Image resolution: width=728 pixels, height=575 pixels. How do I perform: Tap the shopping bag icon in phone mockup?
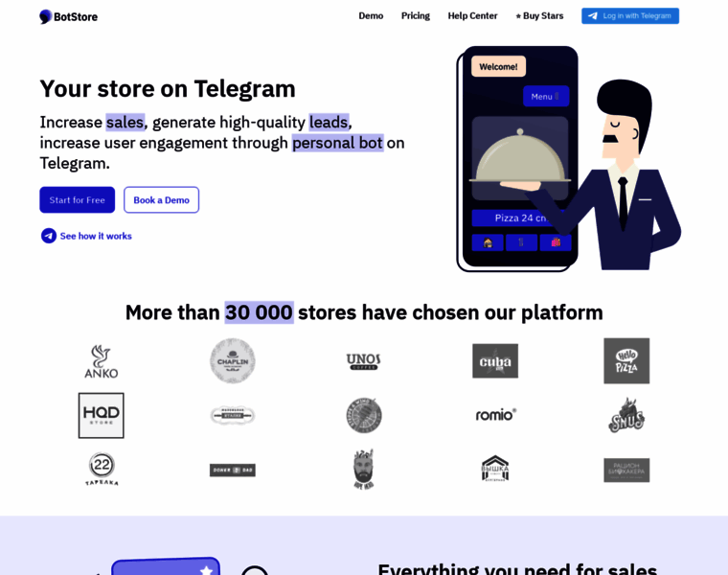[x=556, y=242]
